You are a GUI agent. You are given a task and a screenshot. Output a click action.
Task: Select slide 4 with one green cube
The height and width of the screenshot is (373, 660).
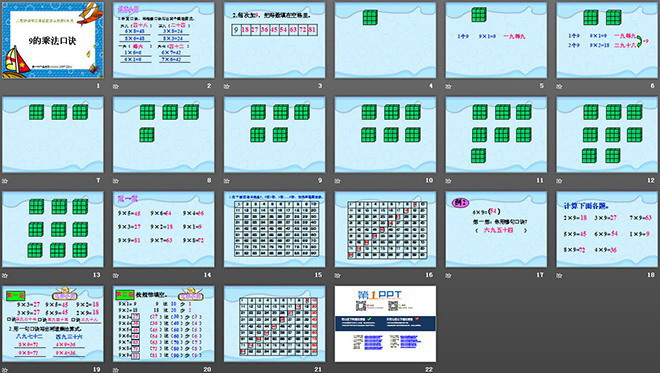[x=385, y=40]
